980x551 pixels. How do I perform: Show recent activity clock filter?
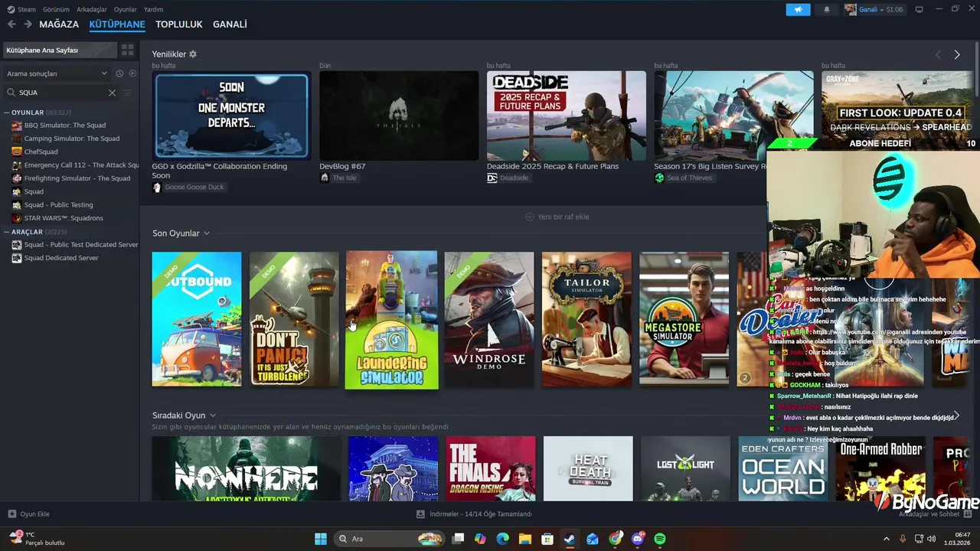click(119, 73)
